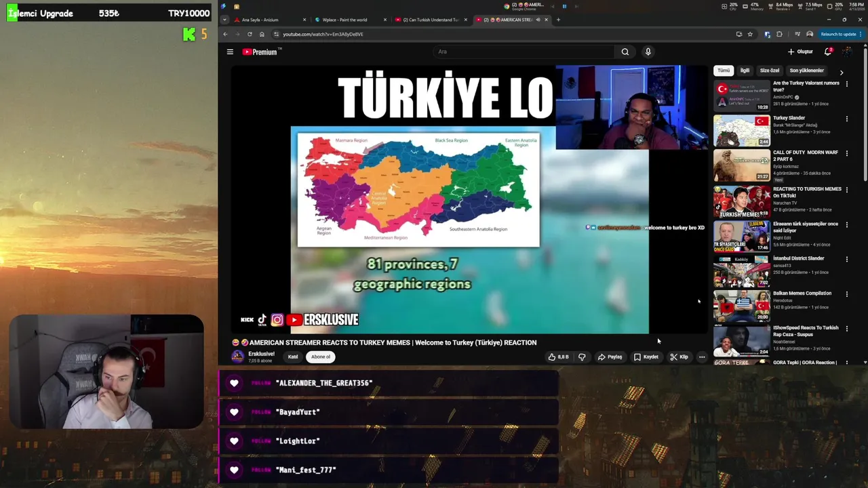This screenshot has height=488, width=868.
Task: Join channel with Katıl button
Action: [x=293, y=357]
